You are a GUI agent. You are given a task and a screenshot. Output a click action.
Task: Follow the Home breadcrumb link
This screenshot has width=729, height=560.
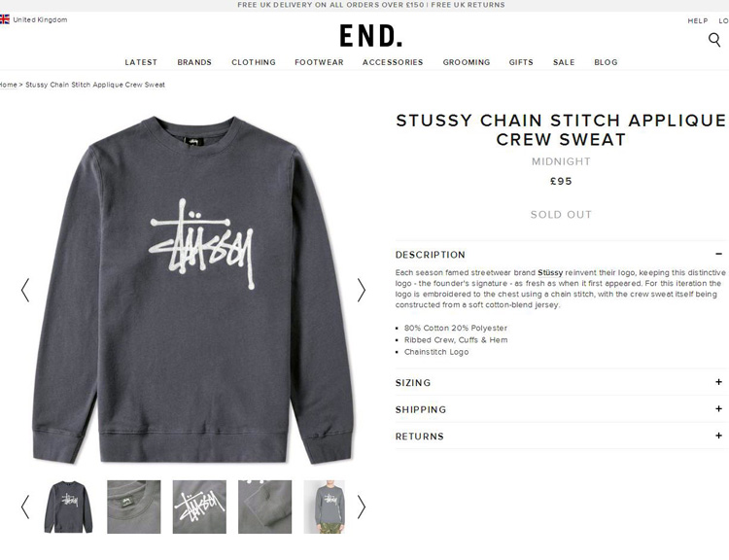click(9, 85)
